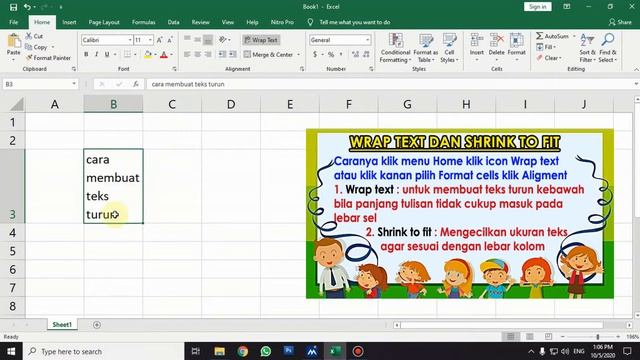Click Delete in the Cells group
Screen dimensions: 640x360
pos(496,47)
